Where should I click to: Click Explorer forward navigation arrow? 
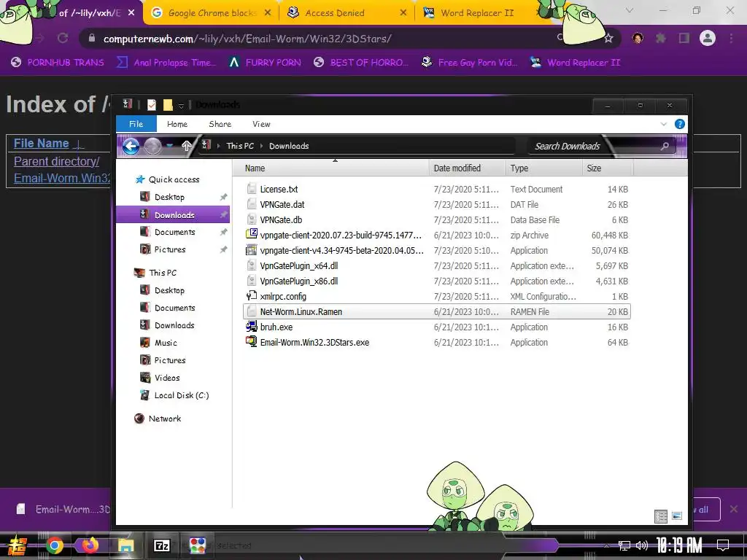coord(152,146)
